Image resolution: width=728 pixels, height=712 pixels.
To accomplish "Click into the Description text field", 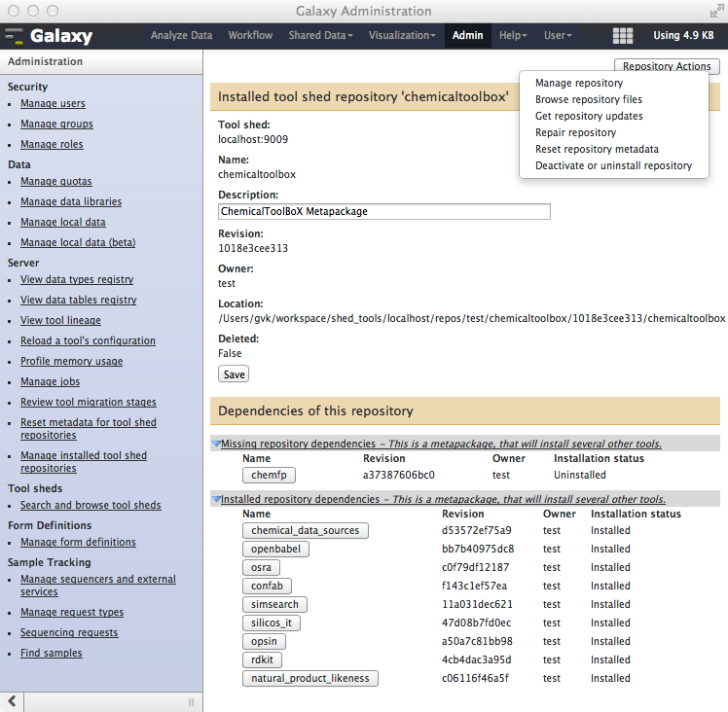I will [x=384, y=212].
